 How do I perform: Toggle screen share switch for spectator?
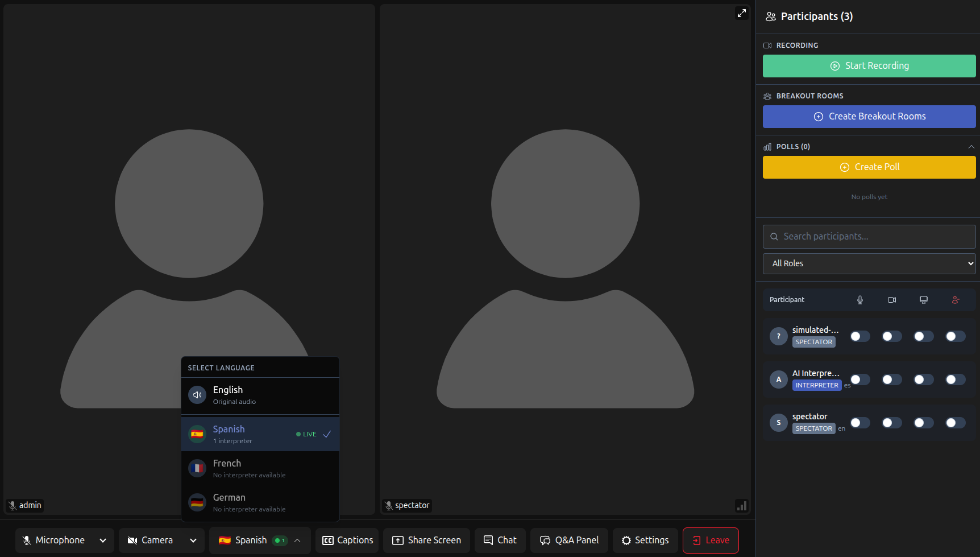click(x=924, y=423)
